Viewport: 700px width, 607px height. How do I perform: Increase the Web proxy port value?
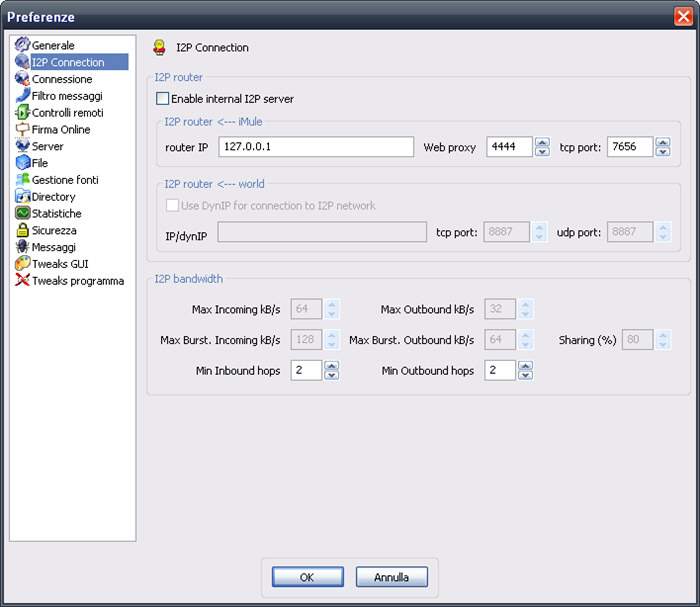pyautogui.click(x=542, y=142)
